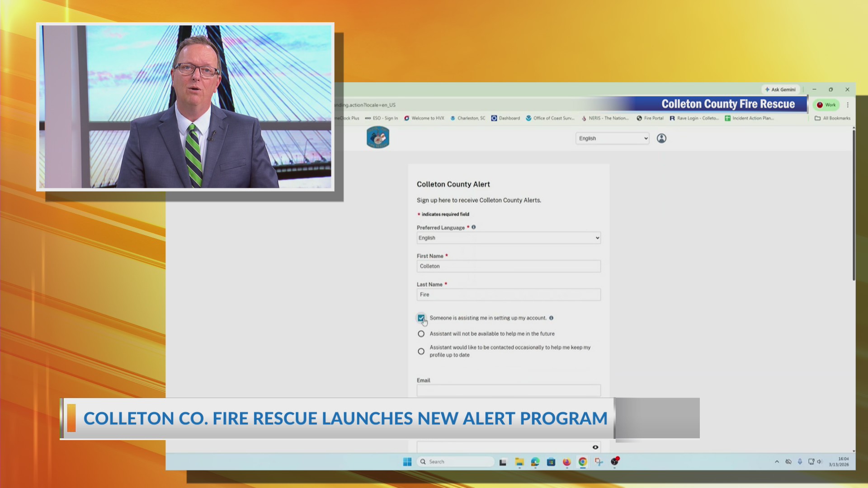Click the First Name field
This screenshot has height=488, width=868.
coord(509,266)
